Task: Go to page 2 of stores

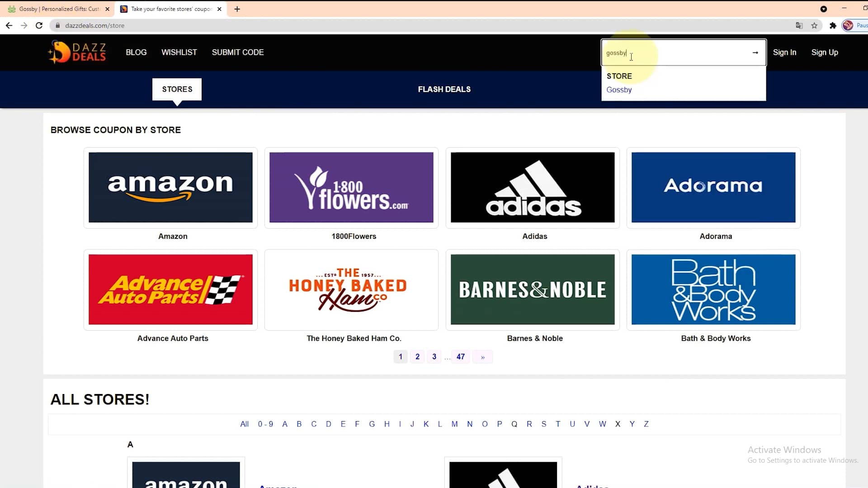Action: (x=417, y=357)
